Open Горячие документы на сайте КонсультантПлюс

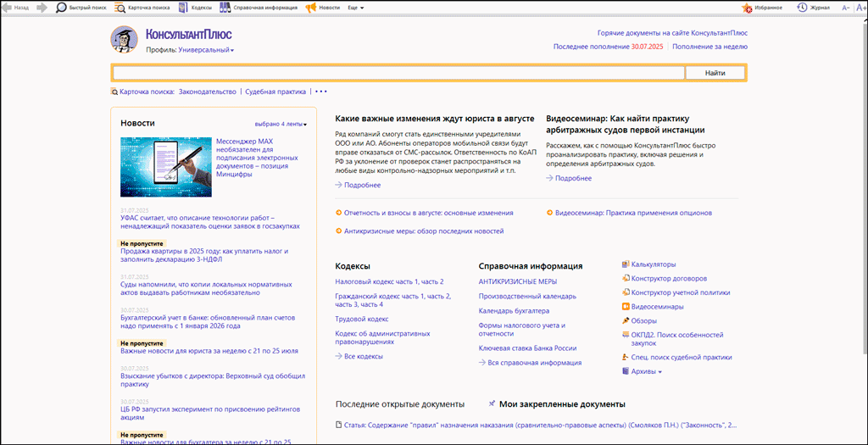[672, 33]
